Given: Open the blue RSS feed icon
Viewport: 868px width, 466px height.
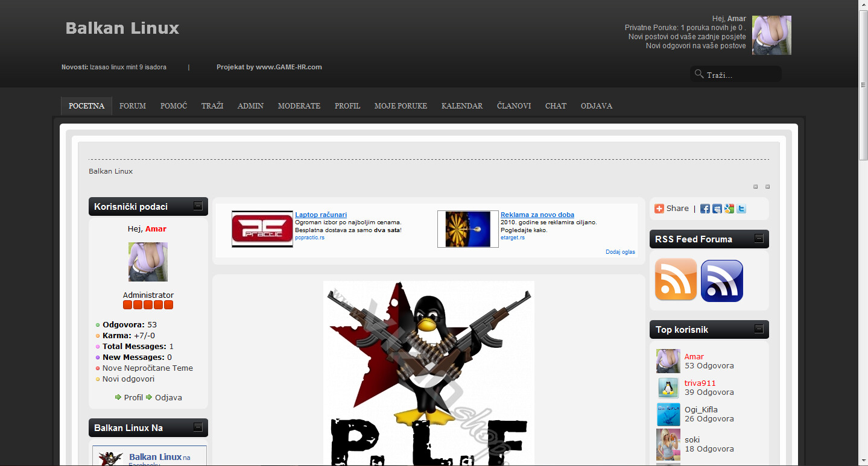Looking at the screenshot, I should 721,280.
